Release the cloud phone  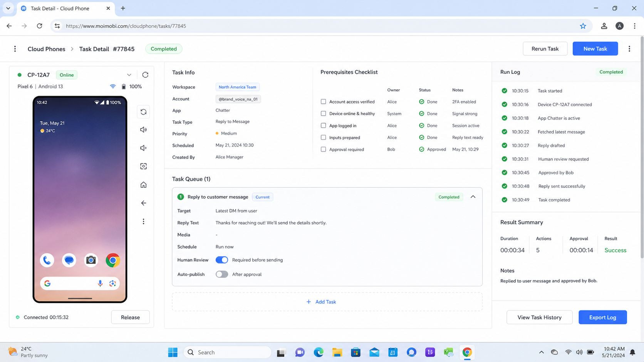coord(130,317)
